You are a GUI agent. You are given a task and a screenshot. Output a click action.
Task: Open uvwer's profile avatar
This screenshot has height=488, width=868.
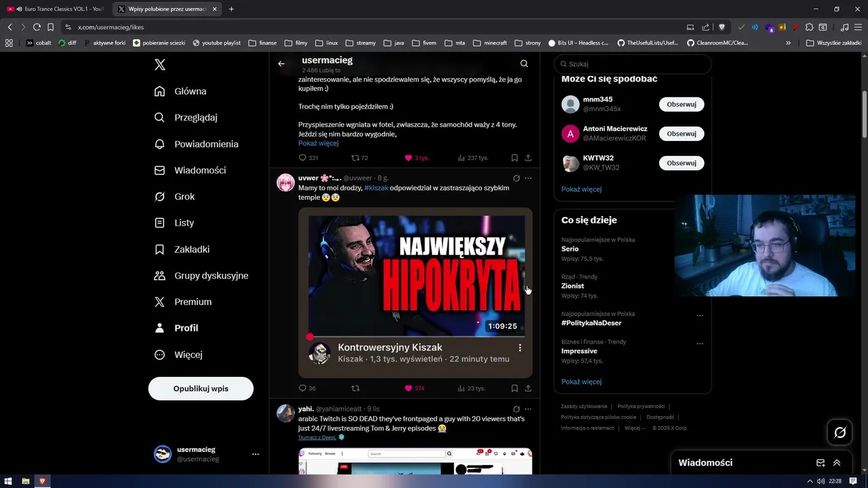(x=285, y=183)
